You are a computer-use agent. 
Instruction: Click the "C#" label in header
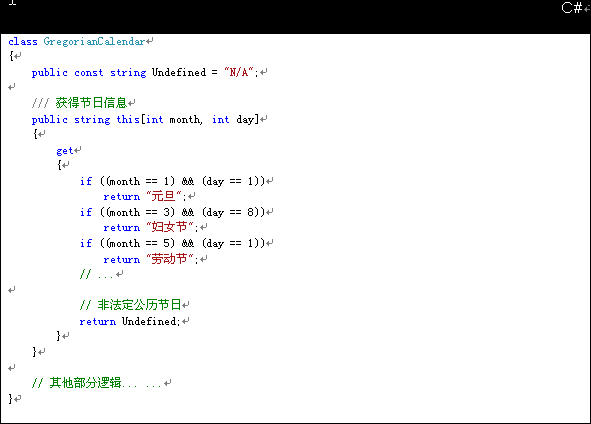coord(572,8)
